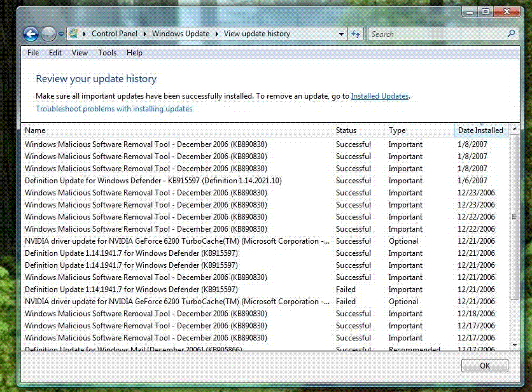This screenshot has height=392, width=532.
Task: Select failed Definition Update 1.14.1941.7 row
Action: point(265,290)
